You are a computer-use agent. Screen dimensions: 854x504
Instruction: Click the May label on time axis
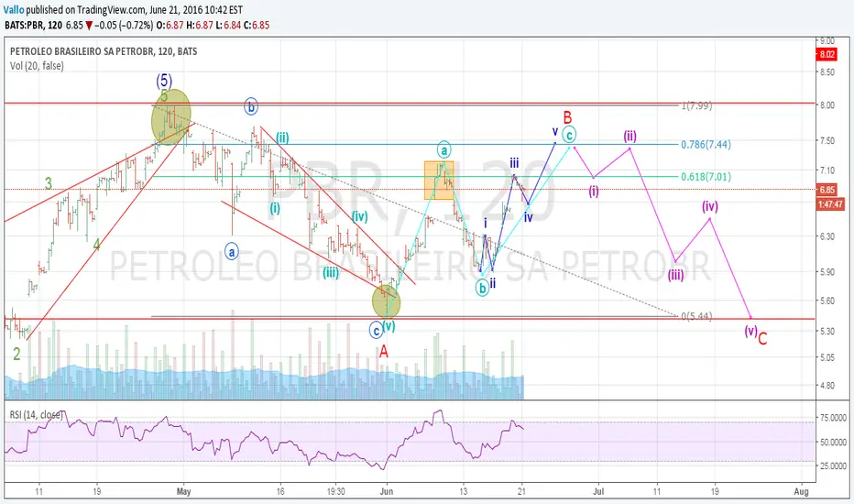[x=184, y=491]
